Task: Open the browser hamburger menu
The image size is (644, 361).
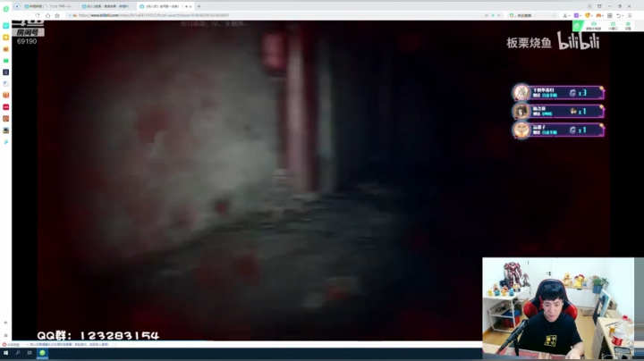Action: pyautogui.click(x=630, y=15)
